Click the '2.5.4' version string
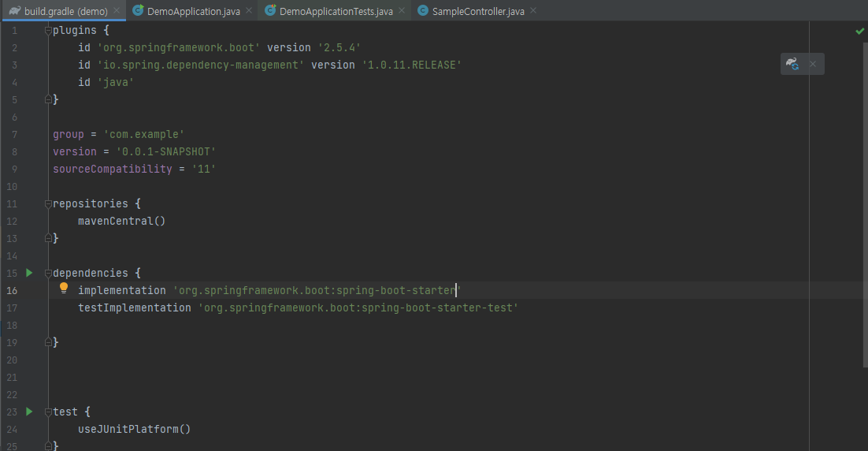This screenshot has height=451, width=868. tap(339, 47)
